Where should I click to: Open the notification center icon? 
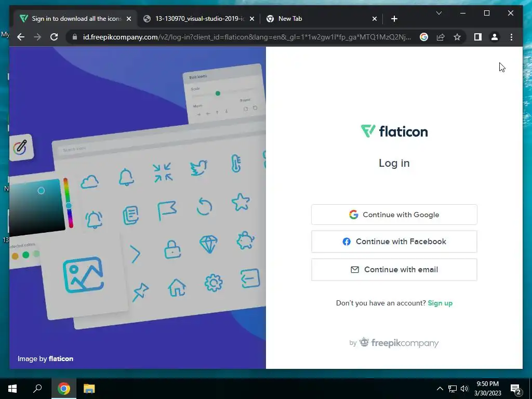click(x=515, y=389)
